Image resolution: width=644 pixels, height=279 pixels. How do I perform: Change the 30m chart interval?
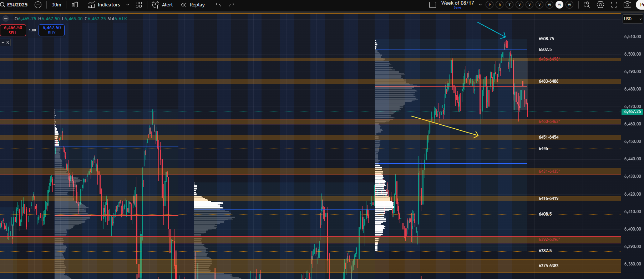56,5
